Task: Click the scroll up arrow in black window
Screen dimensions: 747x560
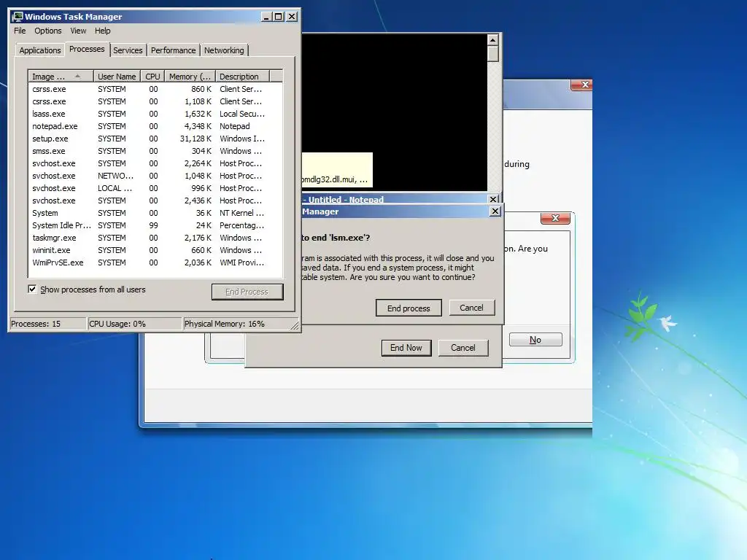Action: (x=493, y=39)
